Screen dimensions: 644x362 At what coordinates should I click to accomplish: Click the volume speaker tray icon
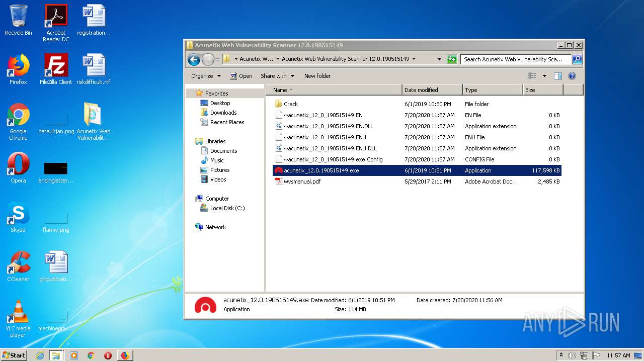pos(572,355)
